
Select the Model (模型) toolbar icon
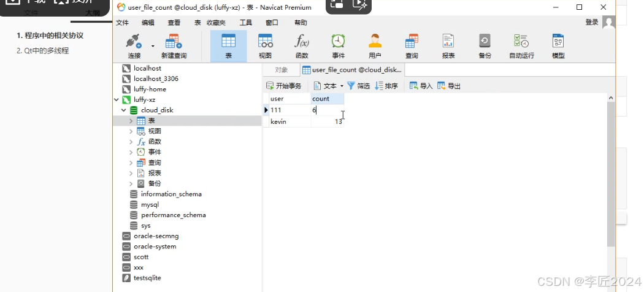tap(558, 46)
